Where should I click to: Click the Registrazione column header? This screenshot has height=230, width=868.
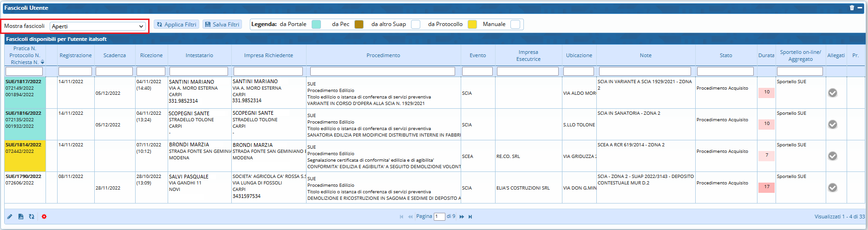[75, 55]
